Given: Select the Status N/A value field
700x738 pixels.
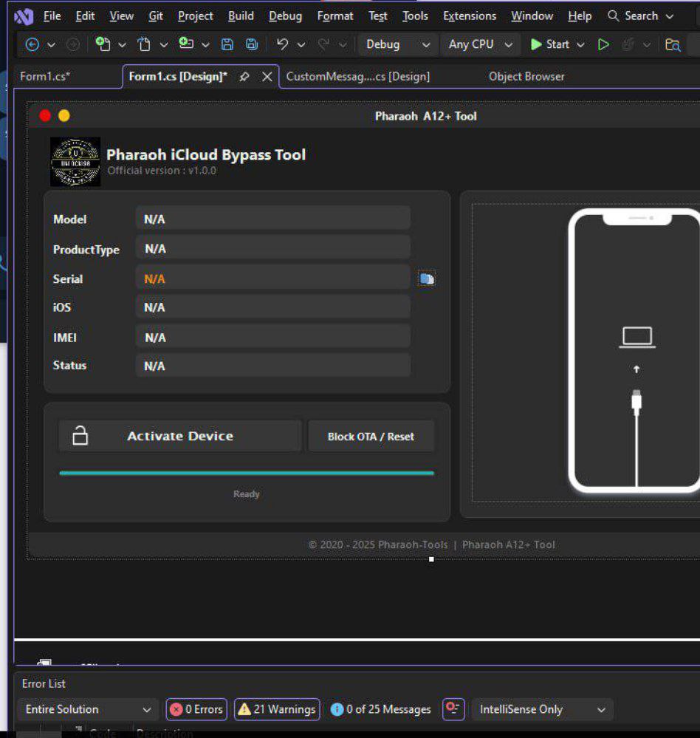Looking at the screenshot, I should 273,366.
